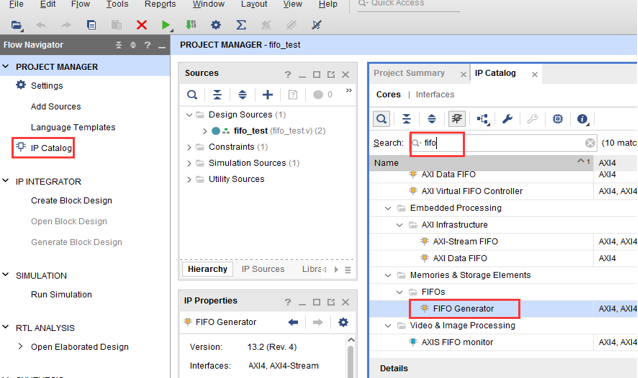Image resolution: width=638 pixels, height=378 pixels.
Task: Expand Utility Sources folder
Action: tap(189, 179)
